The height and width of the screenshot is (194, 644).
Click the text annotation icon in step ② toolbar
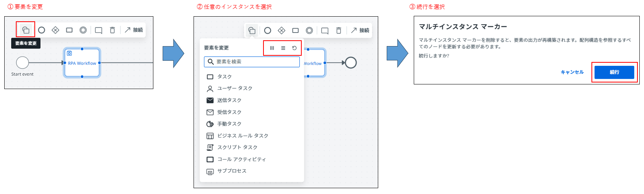point(325,31)
